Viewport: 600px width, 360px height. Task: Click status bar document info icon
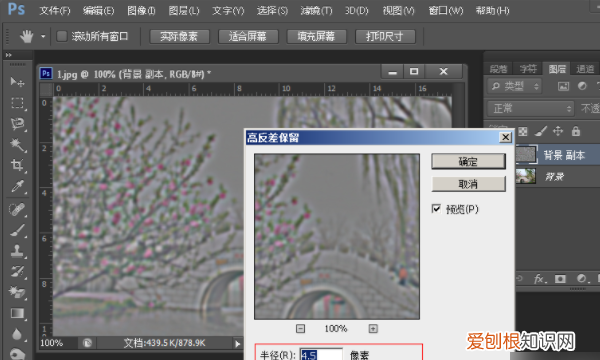pos(87,343)
